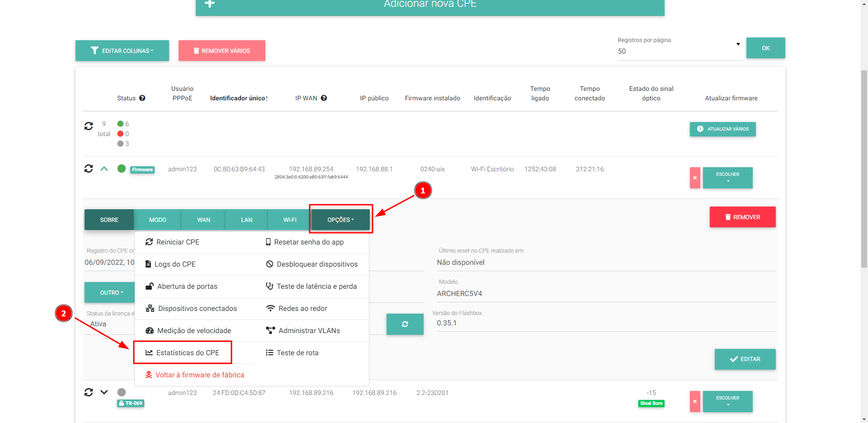Sort by Identificador único column header
The height and width of the screenshot is (423, 868).
click(x=239, y=98)
